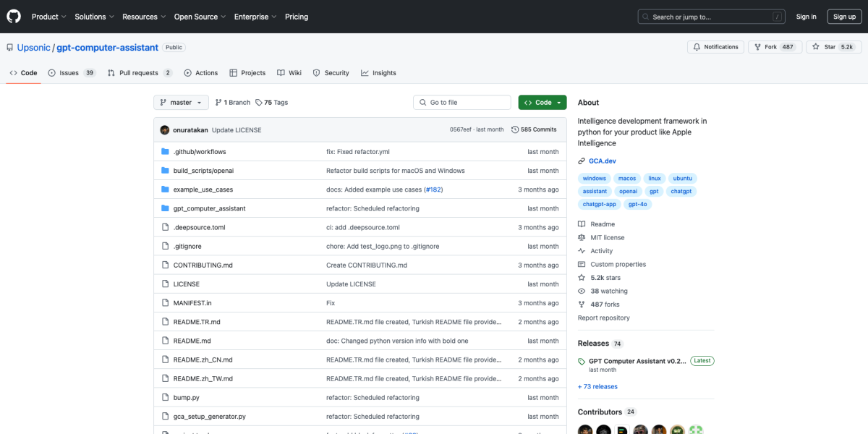The height and width of the screenshot is (434, 868).
Task: Click the Notifications bell button
Action: pos(715,47)
